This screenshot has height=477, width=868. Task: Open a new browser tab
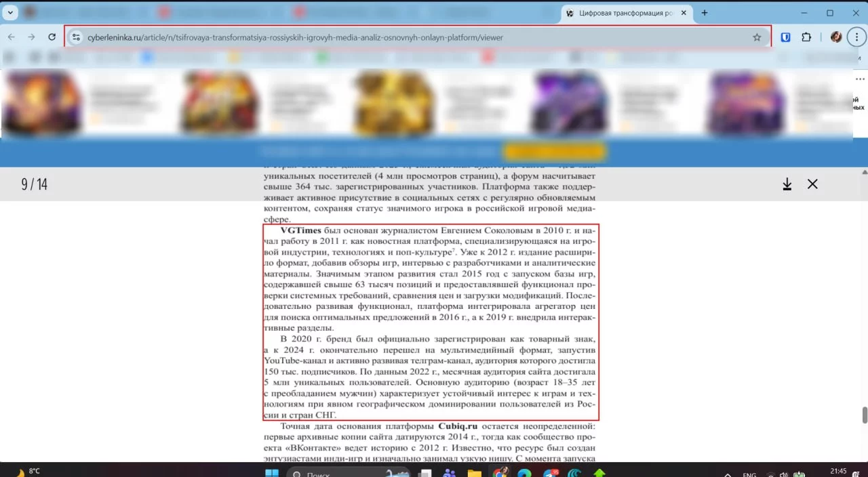pos(705,13)
